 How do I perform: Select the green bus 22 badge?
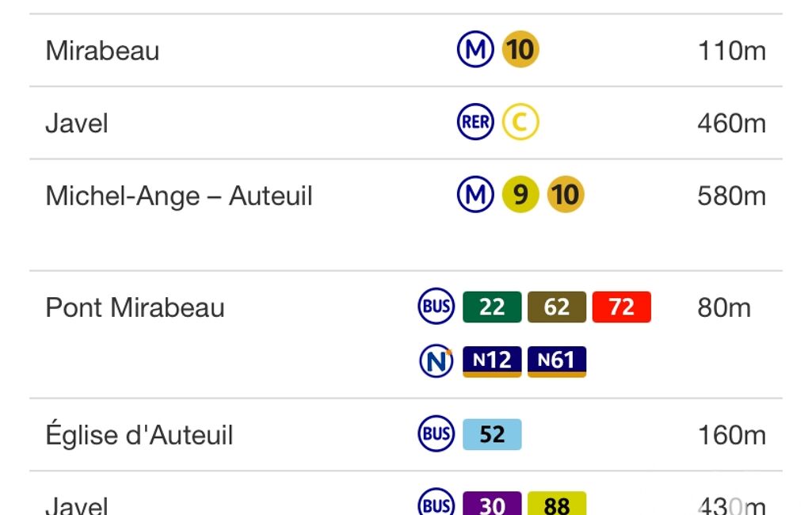[x=492, y=307]
